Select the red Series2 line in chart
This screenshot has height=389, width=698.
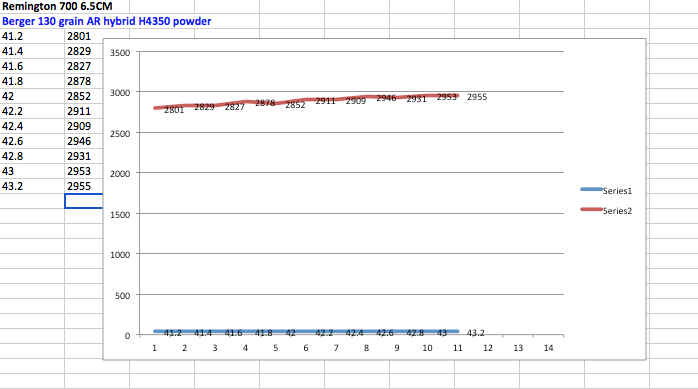pos(306,101)
